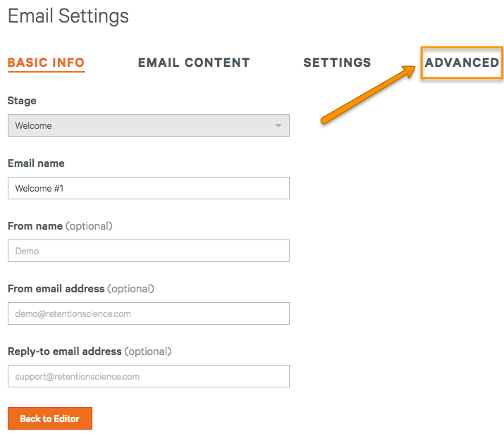Viewport: 504px width, 436px height.
Task: Click the Stage dropdown arrow icon
Action: pyautogui.click(x=278, y=125)
